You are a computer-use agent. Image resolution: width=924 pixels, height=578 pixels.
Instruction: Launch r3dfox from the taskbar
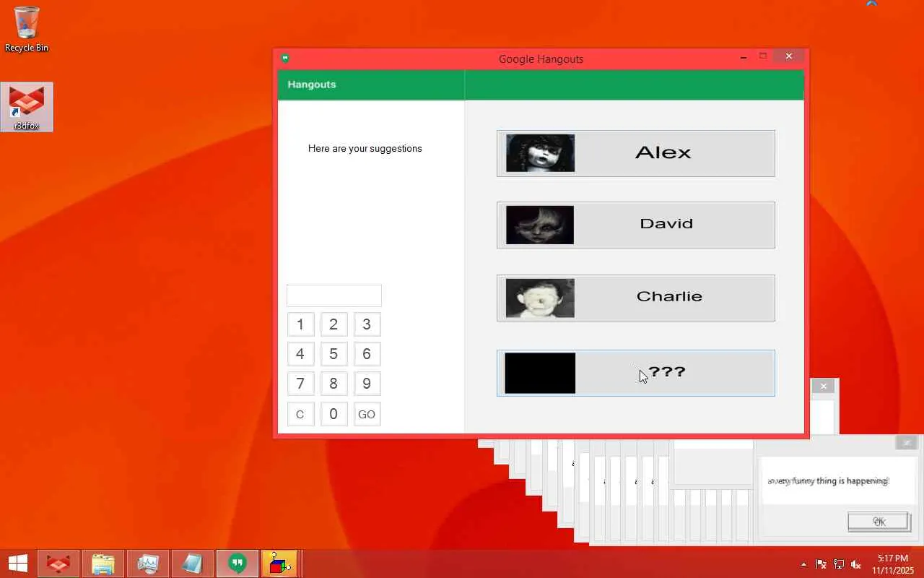58,564
